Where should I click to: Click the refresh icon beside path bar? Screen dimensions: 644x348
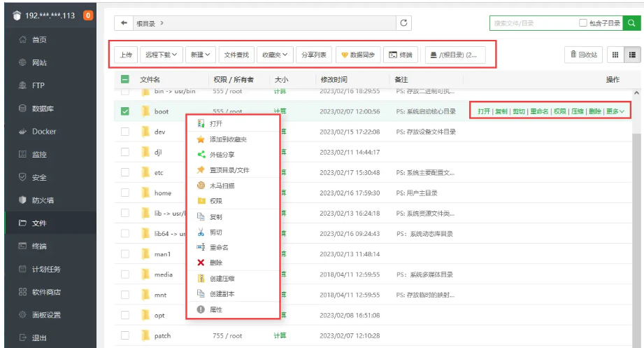point(403,23)
